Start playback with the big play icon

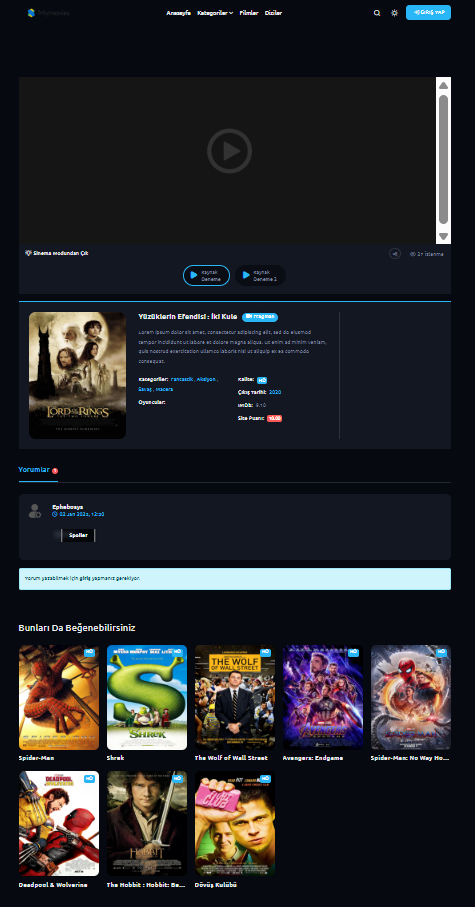coord(230,151)
